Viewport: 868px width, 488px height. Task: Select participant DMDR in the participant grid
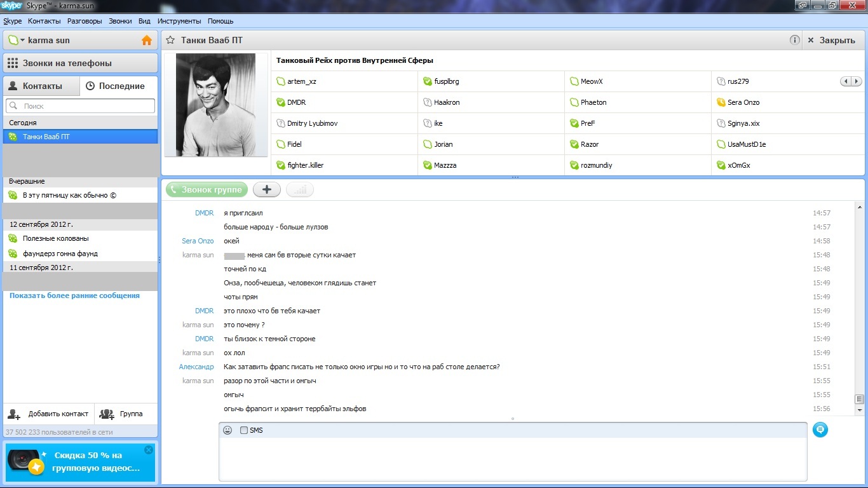[297, 102]
